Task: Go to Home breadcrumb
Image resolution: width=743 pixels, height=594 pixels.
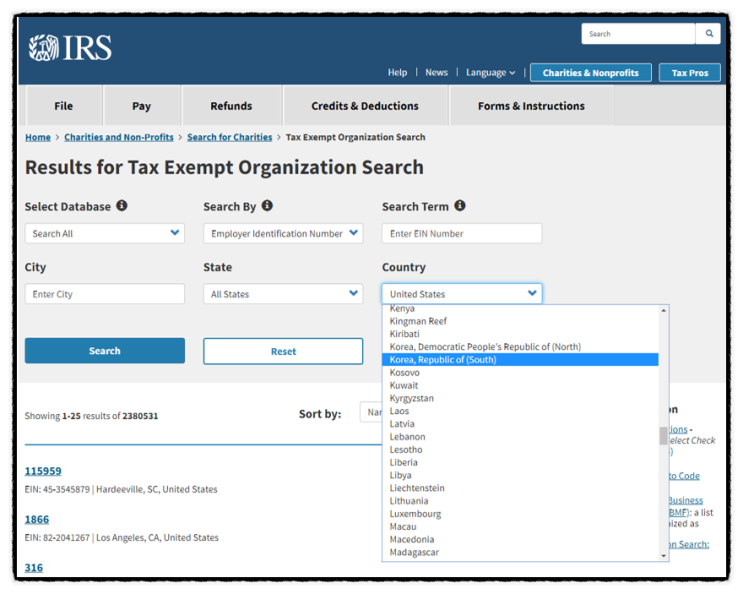Action: pyautogui.click(x=38, y=137)
